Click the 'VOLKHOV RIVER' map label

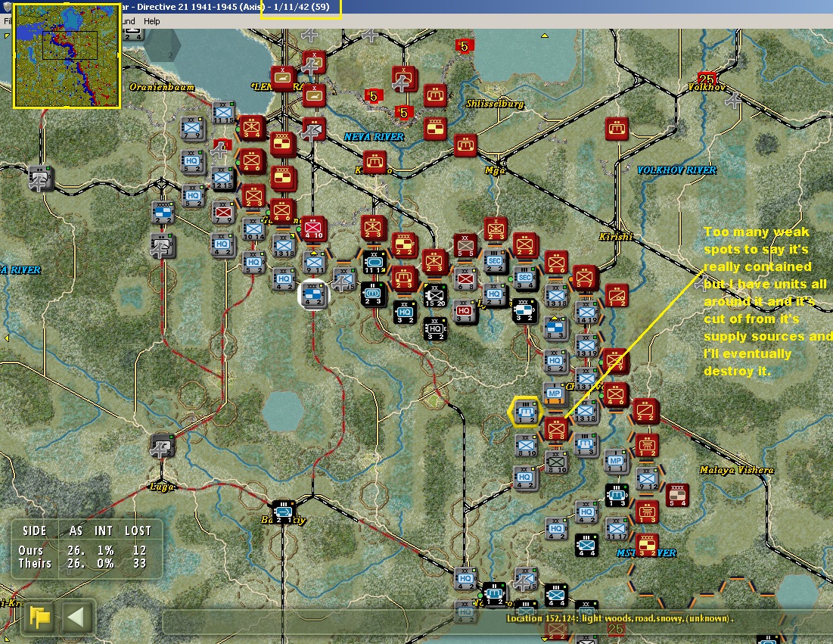(676, 170)
